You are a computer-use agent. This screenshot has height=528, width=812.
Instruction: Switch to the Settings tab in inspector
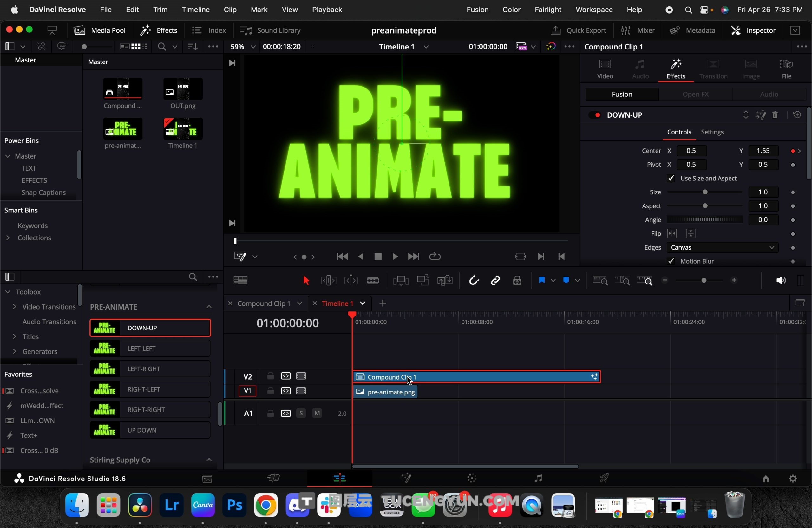click(712, 132)
